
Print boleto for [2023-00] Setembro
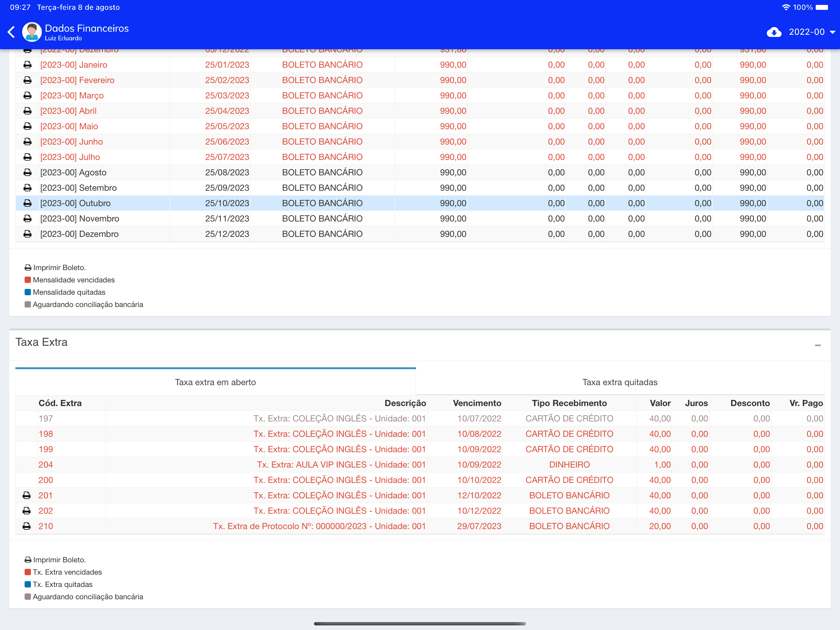pyautogui.click(x=27, y=188)
